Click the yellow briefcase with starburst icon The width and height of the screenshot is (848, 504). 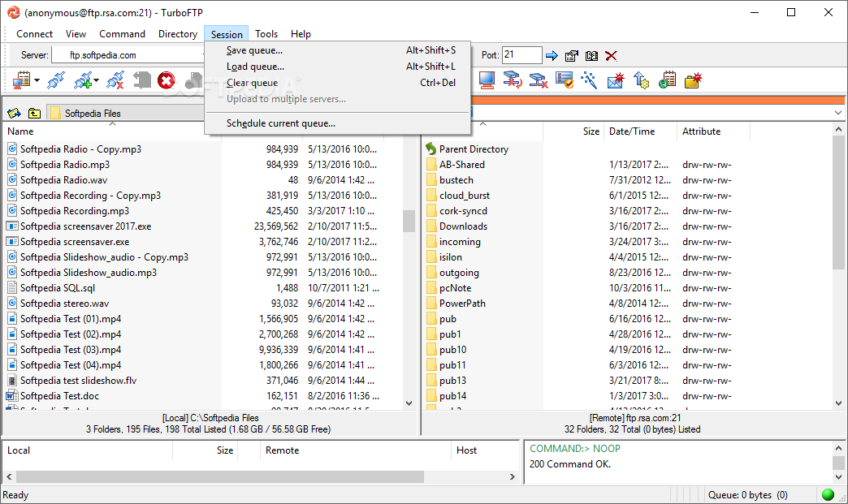click(694, 80)
